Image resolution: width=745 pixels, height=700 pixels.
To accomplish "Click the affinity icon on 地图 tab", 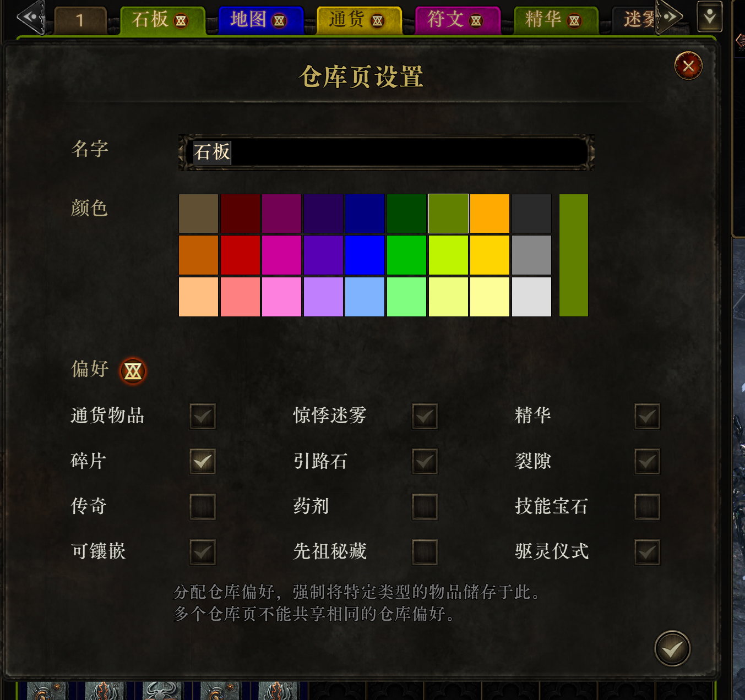I will tap(279, 21).
